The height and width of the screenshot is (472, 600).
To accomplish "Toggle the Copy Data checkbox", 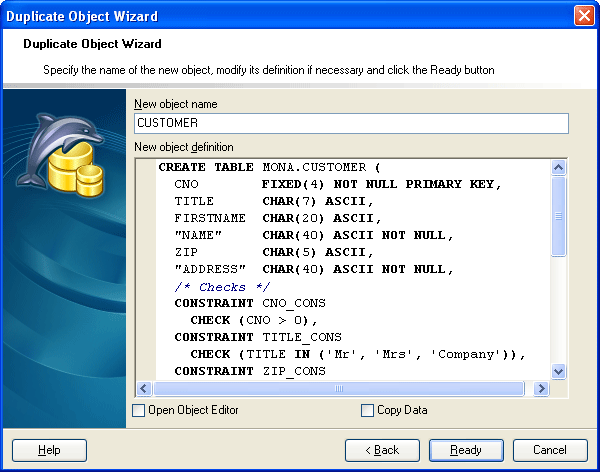I will click(x=367, y=410).
